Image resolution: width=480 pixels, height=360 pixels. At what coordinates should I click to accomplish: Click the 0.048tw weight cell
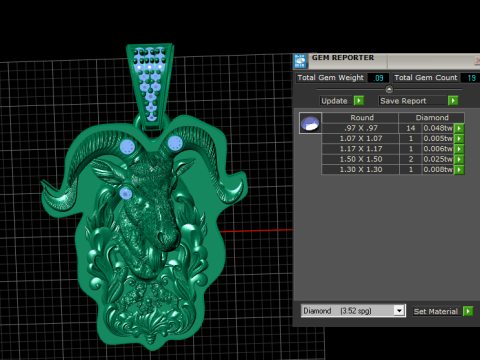pos(438,128)
